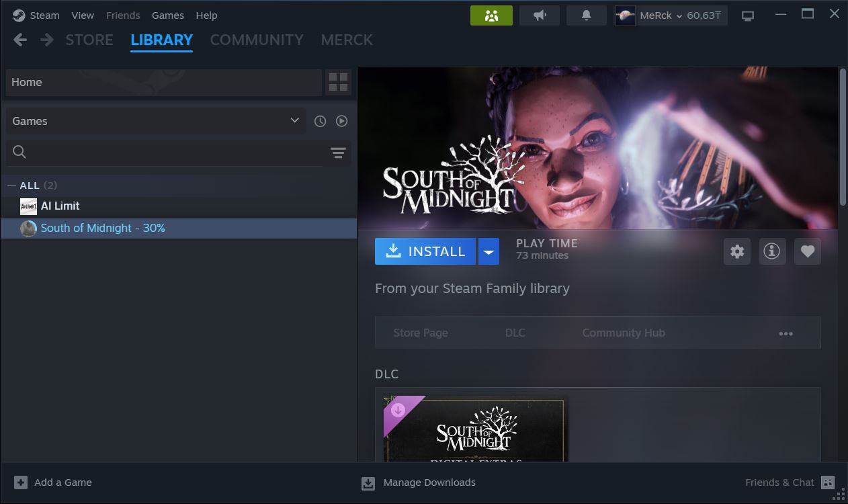848x504 pixels.
Task: Click the green friends activity icon
Action: [491, 15]
